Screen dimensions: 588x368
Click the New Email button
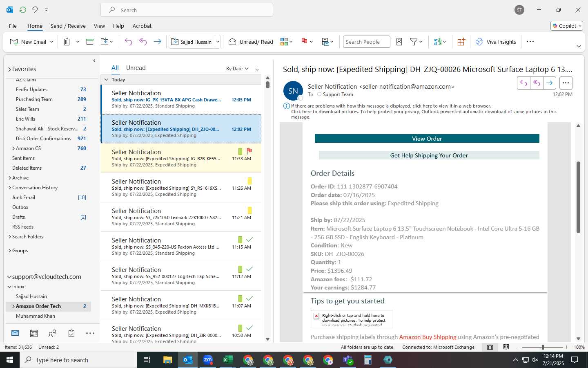click(28, 42)
